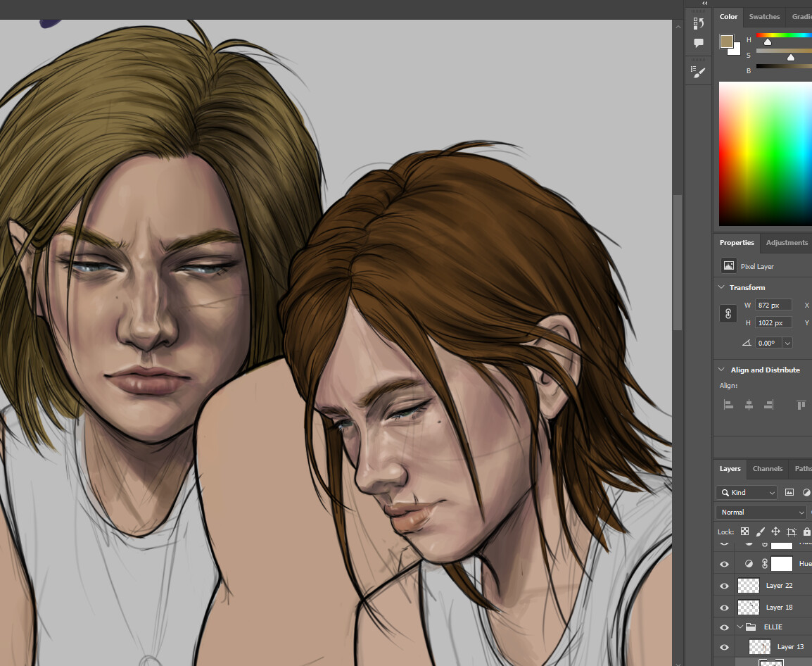Viewport: 812px width, 666px height.
Task: Filter layers by pixel layers
Action: [x=789, y=492]
